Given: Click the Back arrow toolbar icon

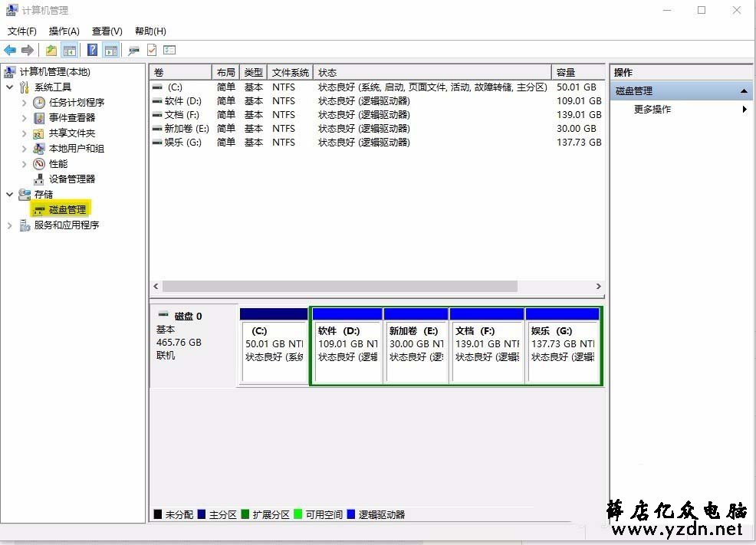Looking at the screenshot, I should 10,50.
